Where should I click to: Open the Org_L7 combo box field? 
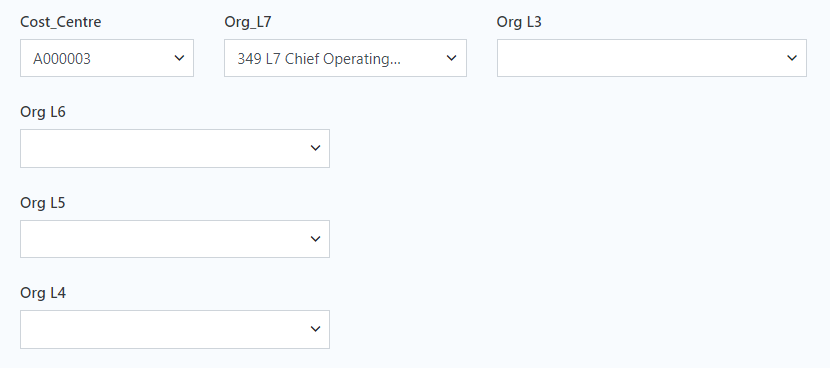tap(345, 58)
